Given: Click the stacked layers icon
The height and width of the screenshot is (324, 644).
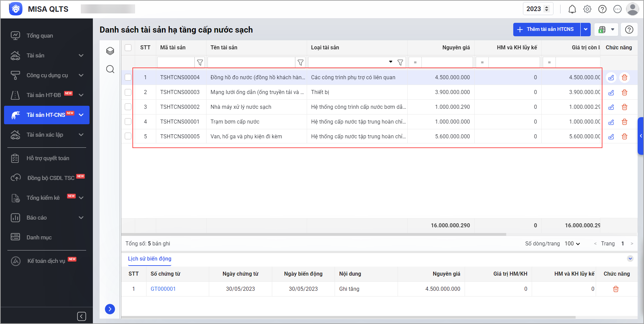Looking at the screenshot, I should point(110,51).
